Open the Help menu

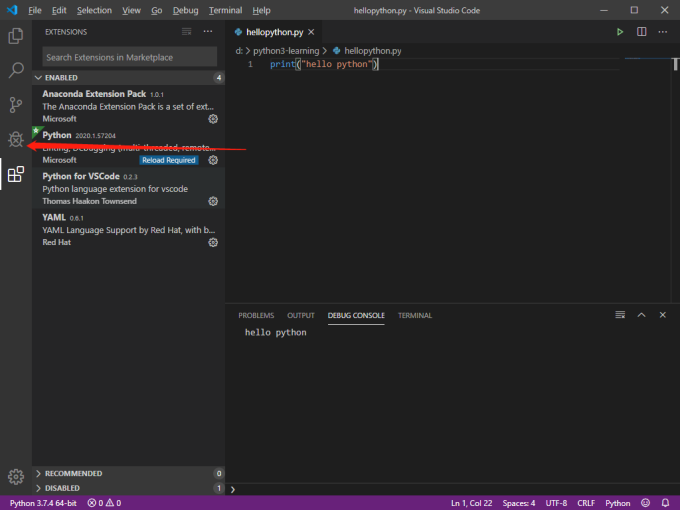coord(262,10)
